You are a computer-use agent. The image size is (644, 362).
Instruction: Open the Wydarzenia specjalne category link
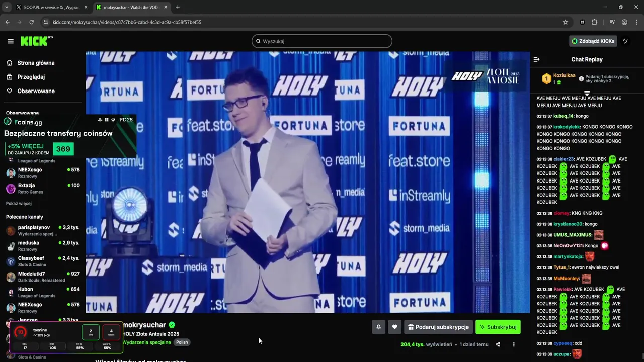147,342
